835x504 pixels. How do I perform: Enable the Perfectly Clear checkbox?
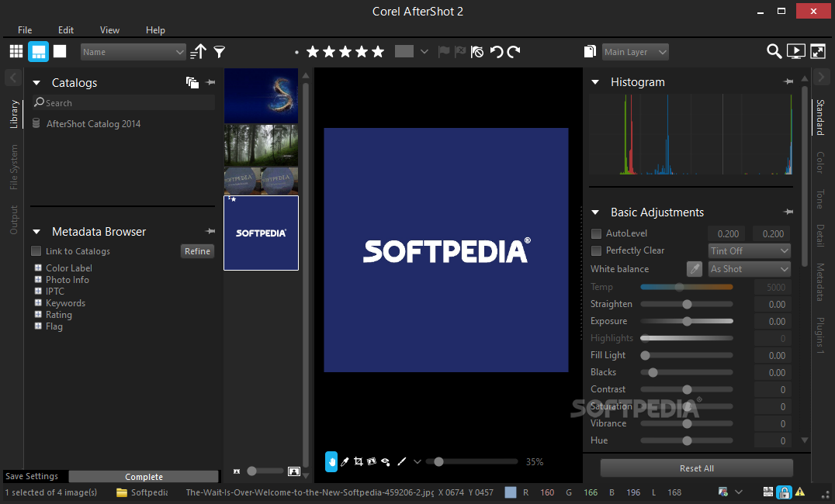597,250
